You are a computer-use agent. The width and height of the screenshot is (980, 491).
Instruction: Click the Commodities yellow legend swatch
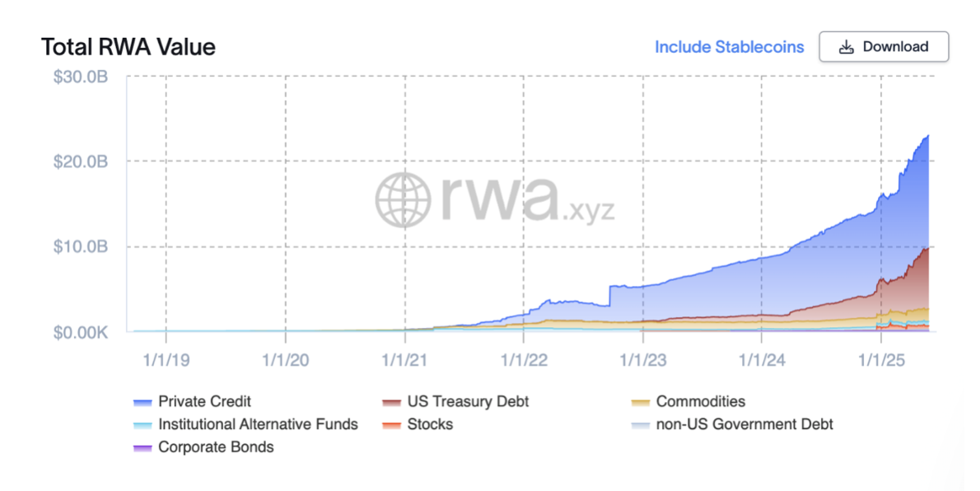point(641,402)
